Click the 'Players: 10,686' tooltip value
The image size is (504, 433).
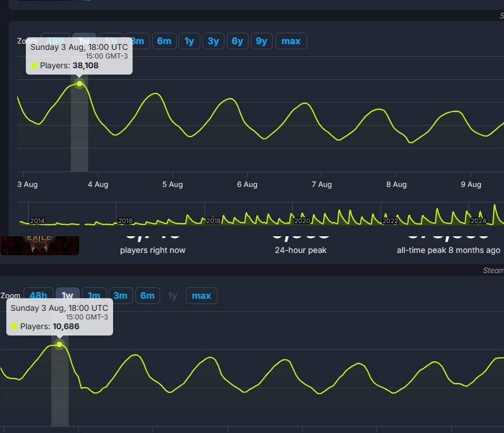[49, 326]
